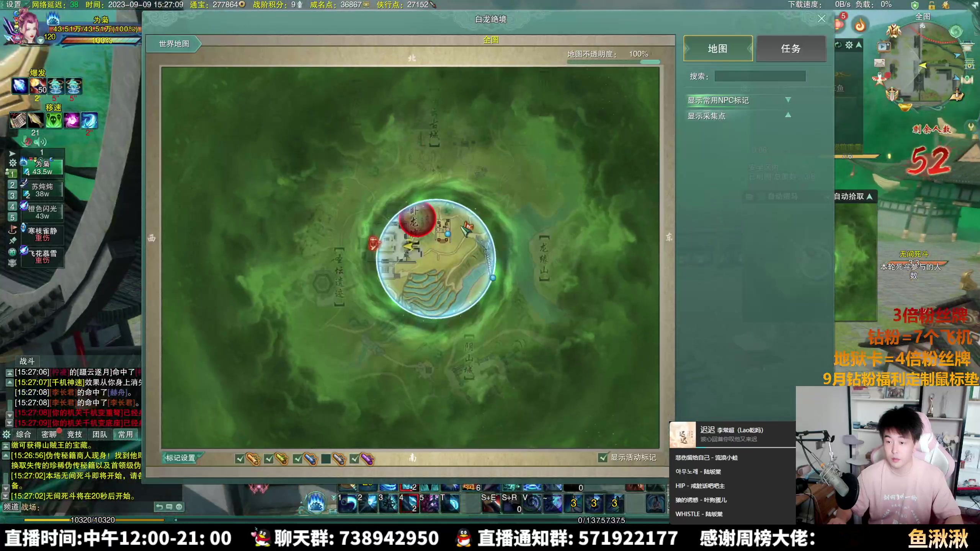Click the 频道 channel selector button
980x551 pixels.
pos(11,507)
